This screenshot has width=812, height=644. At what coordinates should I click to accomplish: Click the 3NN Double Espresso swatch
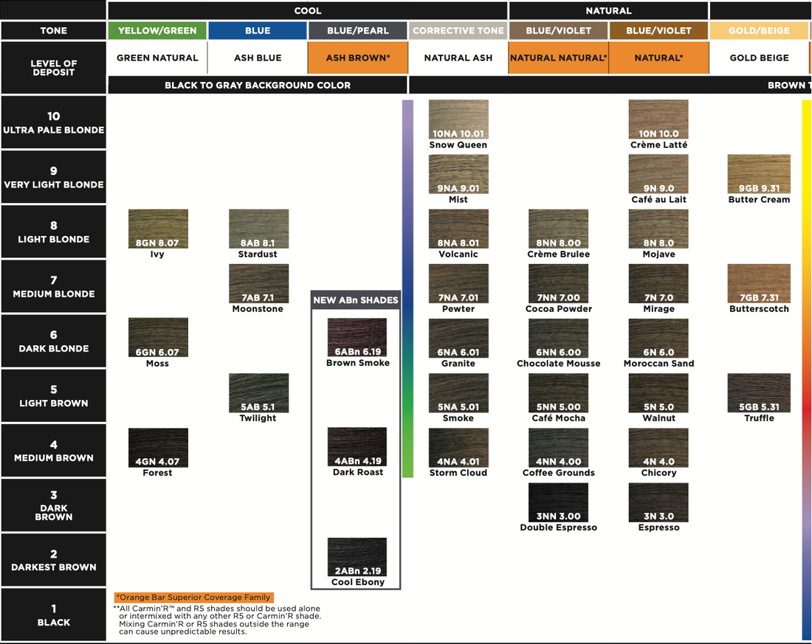558,502
